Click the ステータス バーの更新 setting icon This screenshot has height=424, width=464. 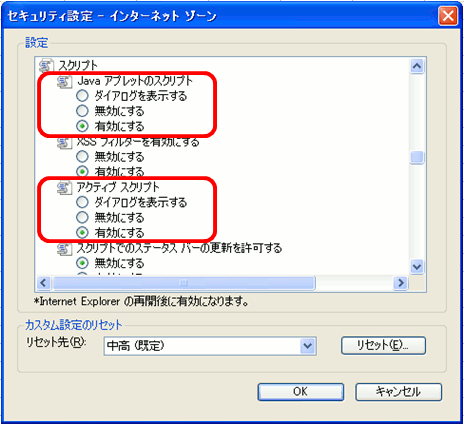[64, 249]
